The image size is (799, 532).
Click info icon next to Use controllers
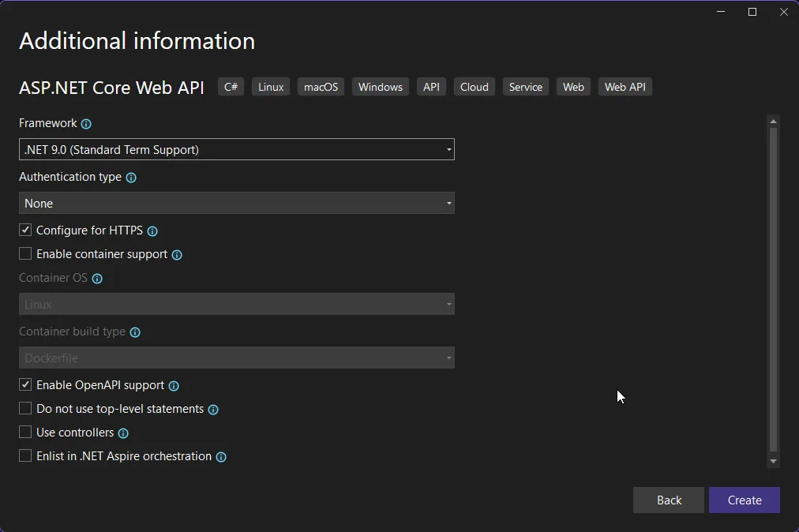pyautogui.click(x=123, y=433)
